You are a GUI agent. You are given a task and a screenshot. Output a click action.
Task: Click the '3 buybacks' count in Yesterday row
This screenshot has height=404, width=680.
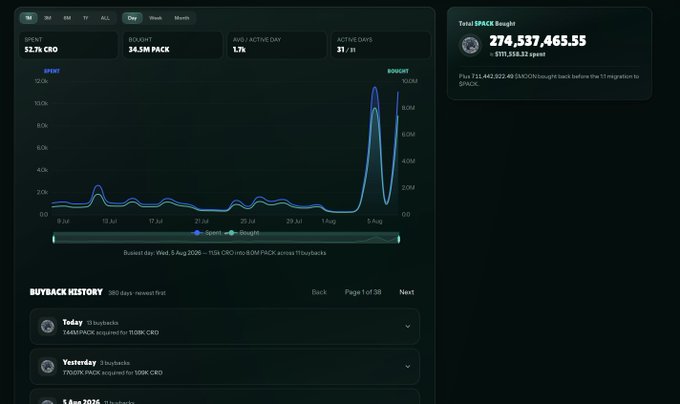coord(115,363)
